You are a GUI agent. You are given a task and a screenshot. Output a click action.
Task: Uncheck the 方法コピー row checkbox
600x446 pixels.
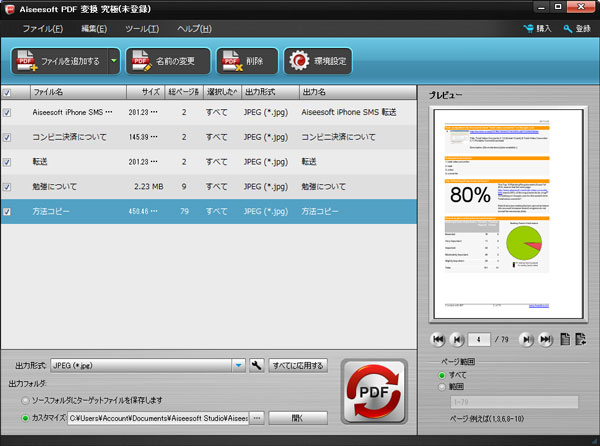pyautogui.click(x=7, y=212)
